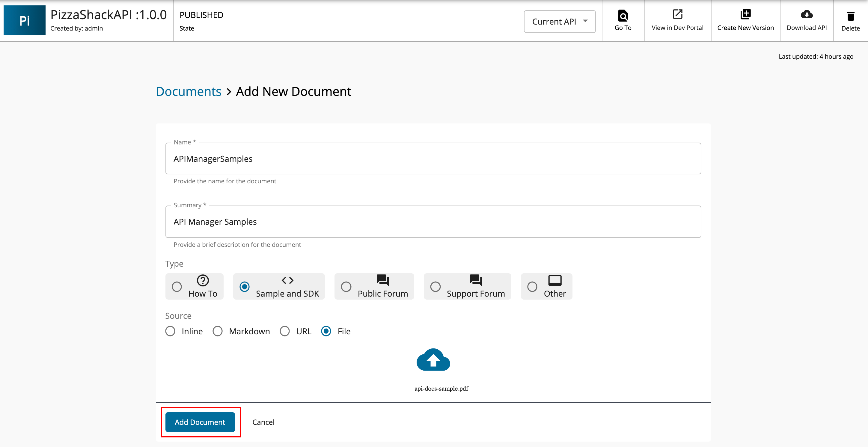Click the Download API cloud icon
Image resolution: width=868 pixels, height=447 pixels.
click(x=806, y=14)
